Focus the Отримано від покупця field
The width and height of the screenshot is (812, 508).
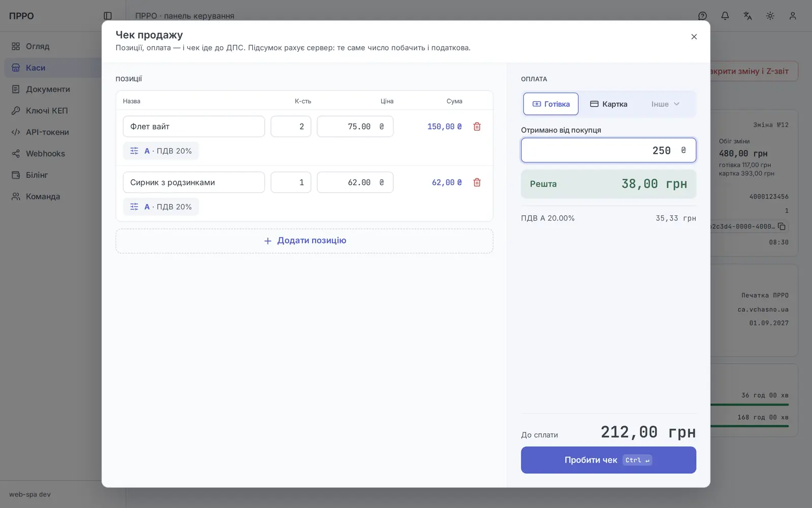click(608, 150)
